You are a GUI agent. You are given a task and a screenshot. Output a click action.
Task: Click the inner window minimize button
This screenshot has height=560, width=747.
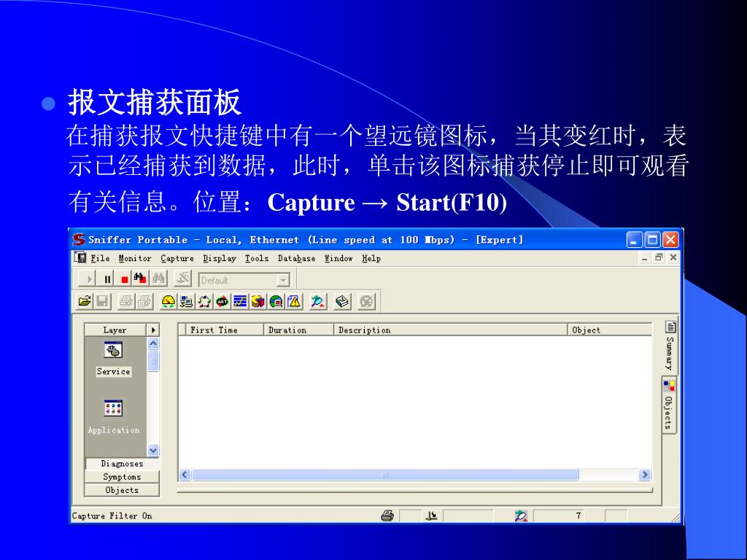click(x=645, y=257)
